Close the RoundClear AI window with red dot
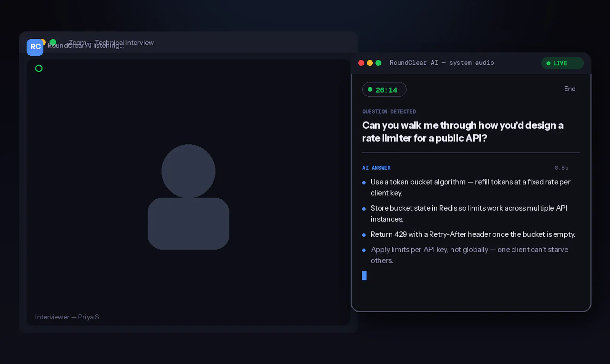This screenshot has height=364, width=610. point(361,63)
